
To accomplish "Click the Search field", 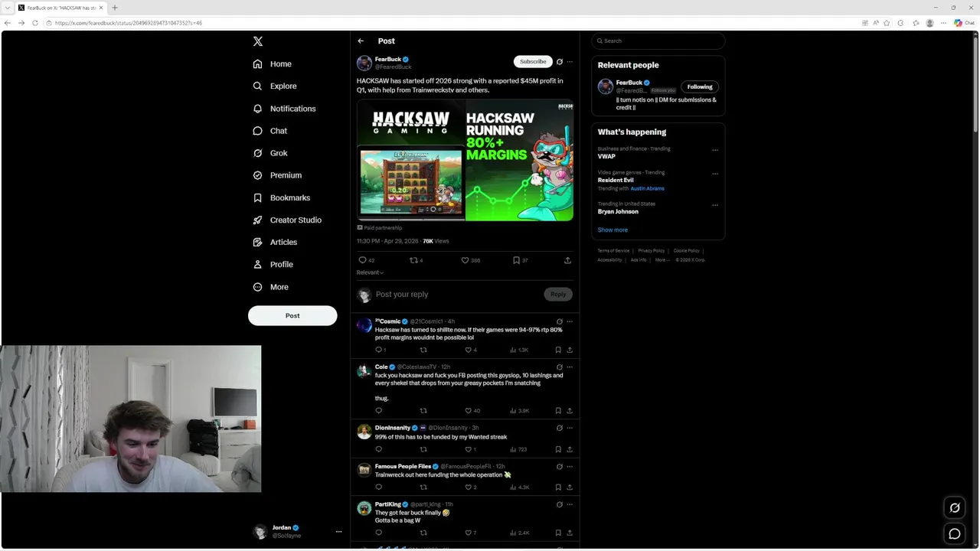I will (658, 41).
